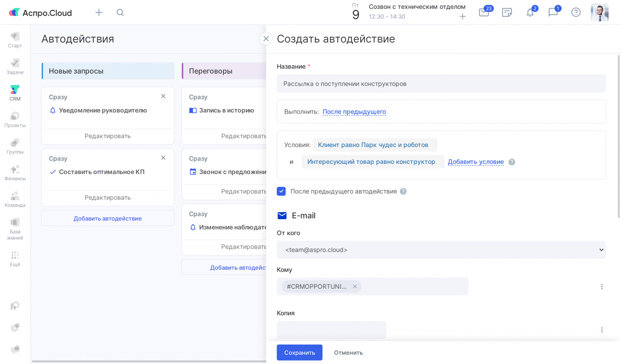
Task: Open the mail inbox icon with 23 badge
Action: tap(484, 12)
